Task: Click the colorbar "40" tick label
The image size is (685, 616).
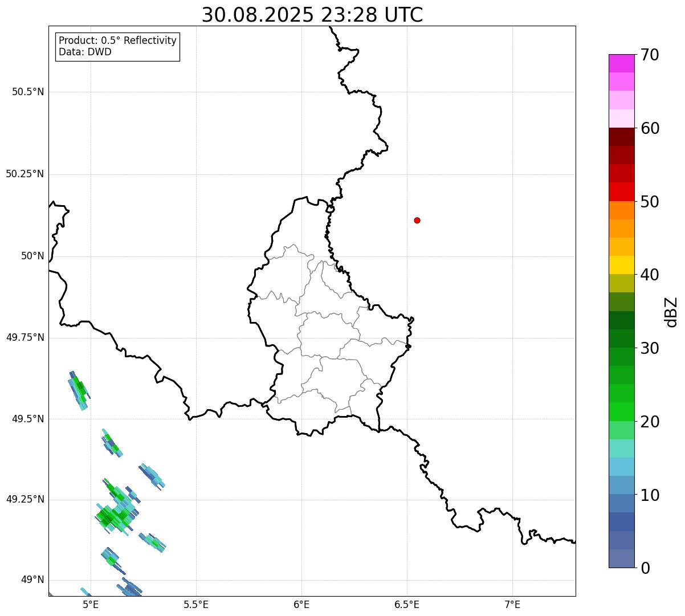Action: [x=650, y=275]
